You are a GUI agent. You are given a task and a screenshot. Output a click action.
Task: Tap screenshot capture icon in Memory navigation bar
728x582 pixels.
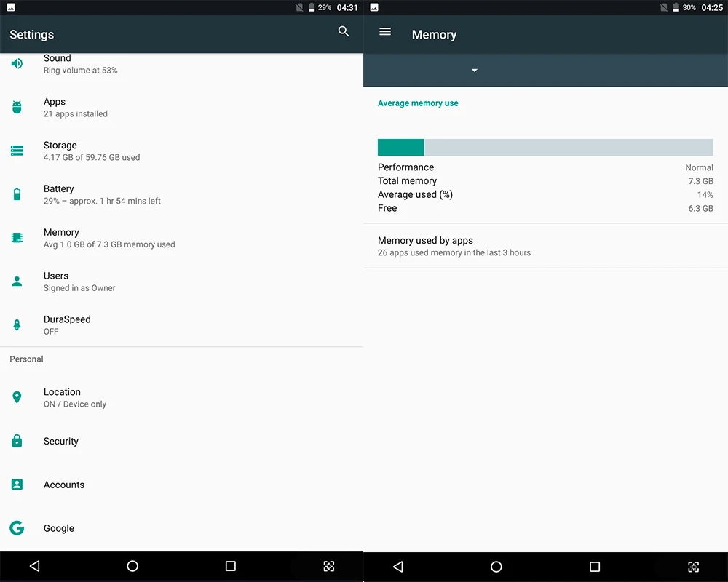pyautogui.click(x=693, y=567)
